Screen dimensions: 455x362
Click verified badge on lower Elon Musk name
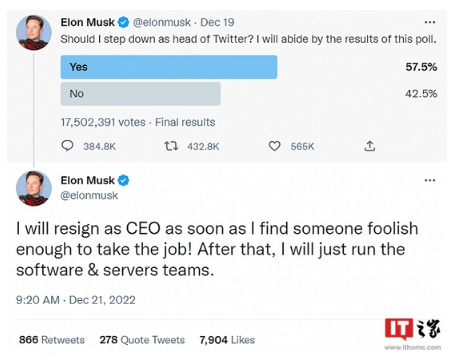coord(123,180)
